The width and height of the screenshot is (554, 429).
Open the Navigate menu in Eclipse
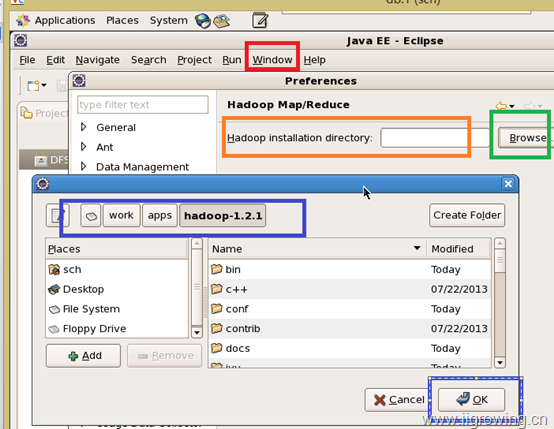[98, 60]
